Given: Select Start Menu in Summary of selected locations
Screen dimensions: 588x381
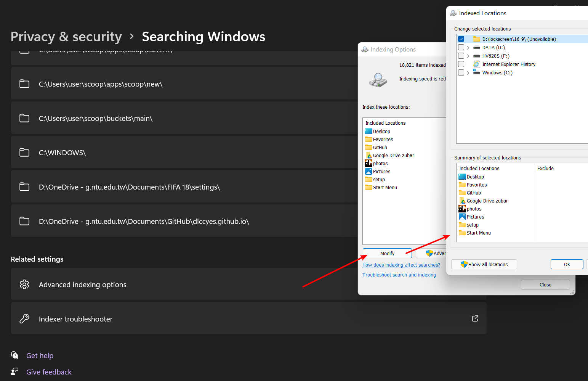Looking at the screenshot, I should pyautogui.click(x=479, y=233).
